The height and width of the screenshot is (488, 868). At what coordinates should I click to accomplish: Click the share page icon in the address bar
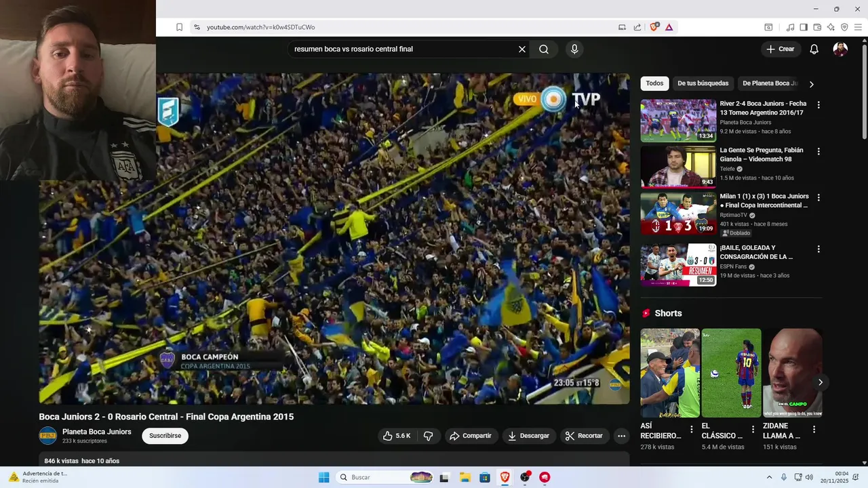(x=637, y=27)
